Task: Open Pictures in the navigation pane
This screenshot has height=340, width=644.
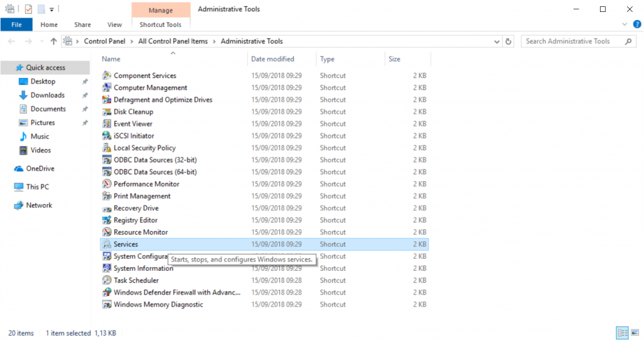Action: tap(43, 123)
